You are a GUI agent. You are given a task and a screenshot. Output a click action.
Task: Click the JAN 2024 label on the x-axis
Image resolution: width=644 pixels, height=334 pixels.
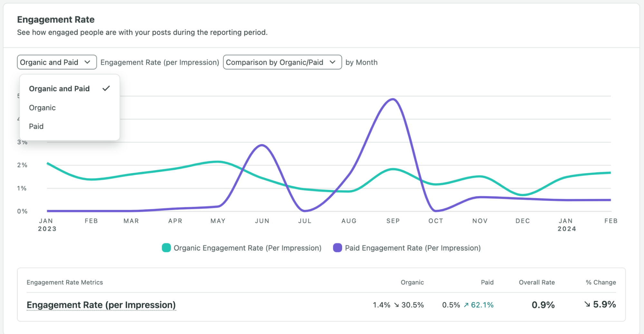[x=567, y=225]
